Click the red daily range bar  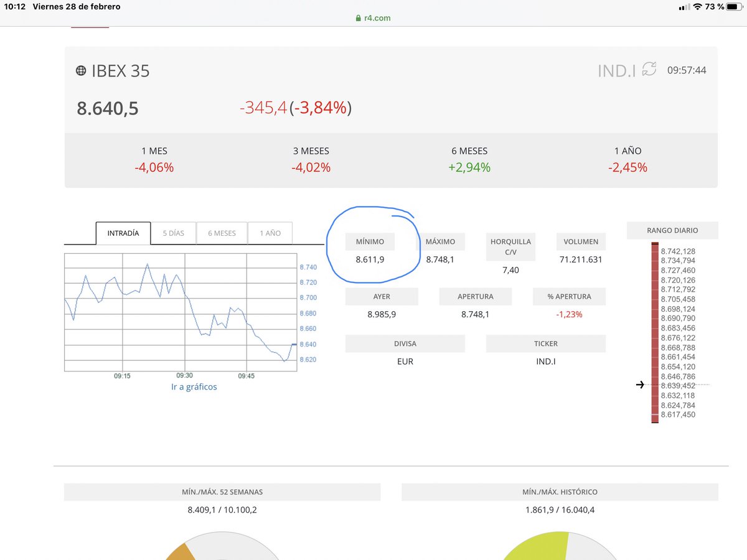click(x=655, y=333)
